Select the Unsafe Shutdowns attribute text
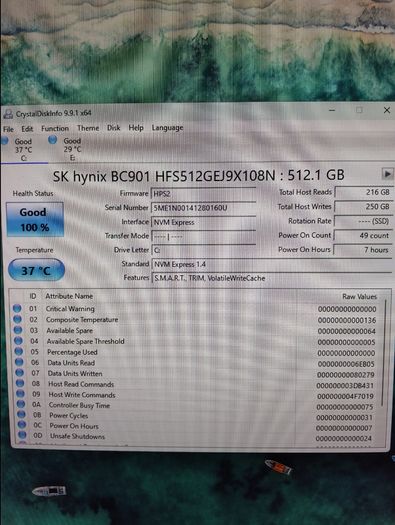 [x=77, y=436]
